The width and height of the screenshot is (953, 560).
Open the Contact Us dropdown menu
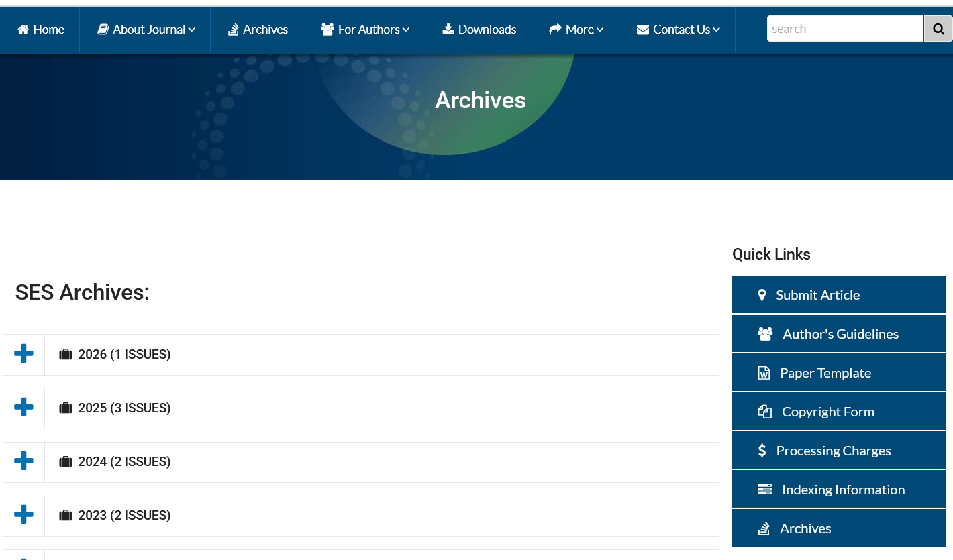678,30
